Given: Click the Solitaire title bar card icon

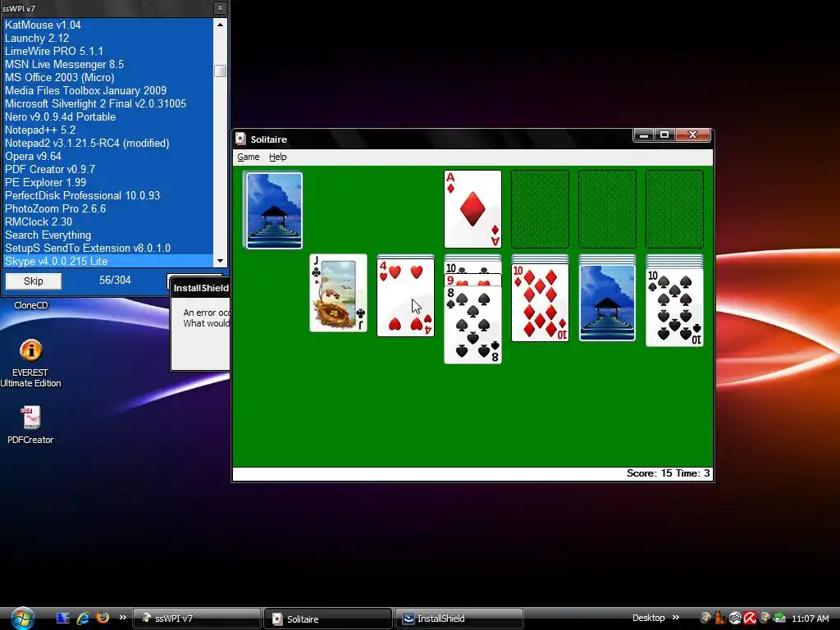Looking at the screenshot, I should (x=241, y=139).
